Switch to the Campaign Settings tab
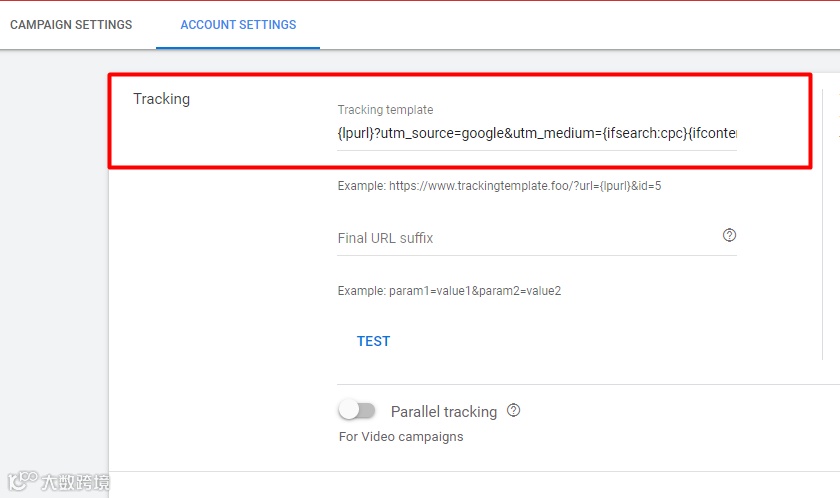Viewport: 840px width, 498px height. tap(71, 25)
